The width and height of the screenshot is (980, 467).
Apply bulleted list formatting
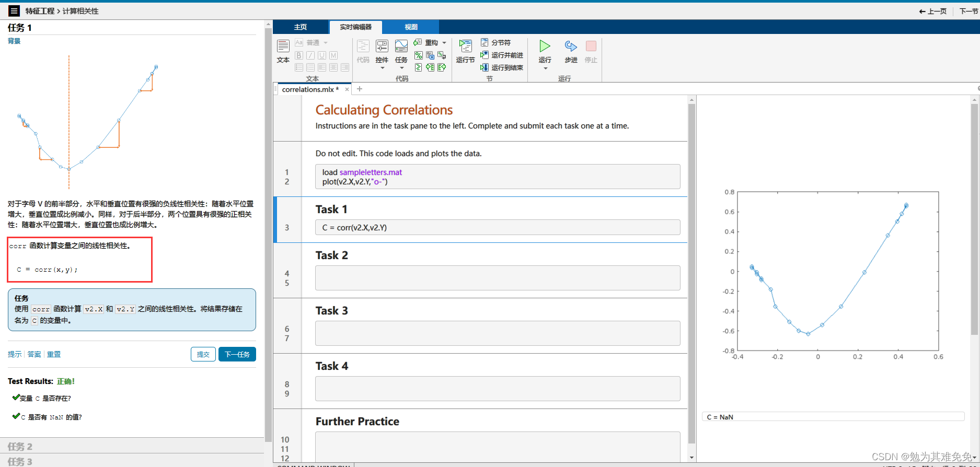point(299,67)
